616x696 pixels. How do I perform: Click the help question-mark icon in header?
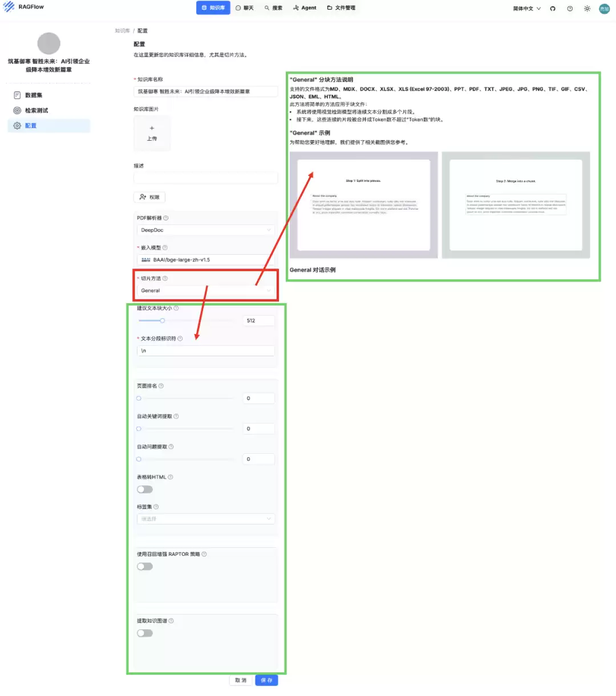click(570, 9)
